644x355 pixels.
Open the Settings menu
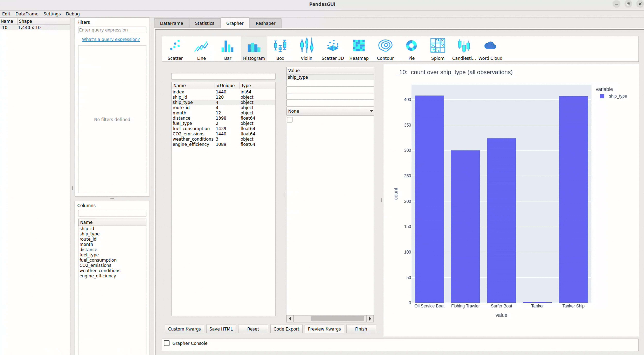coord(52,14)
